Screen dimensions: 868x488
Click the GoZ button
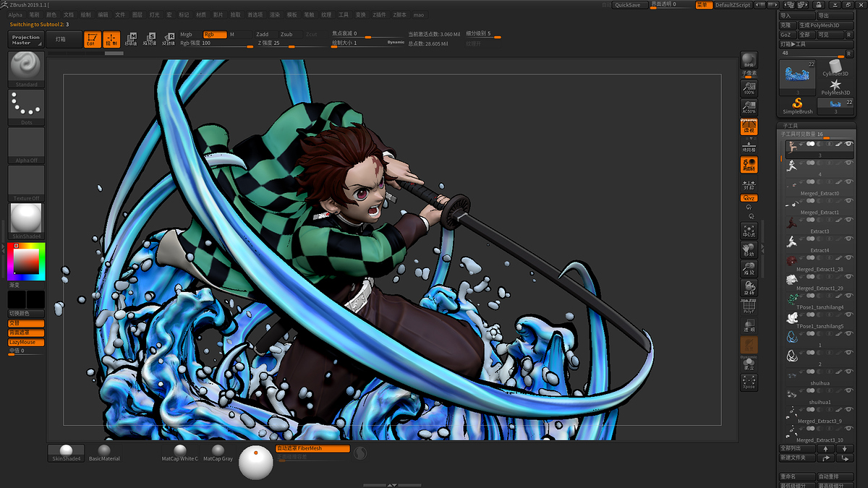click(786, 35)
